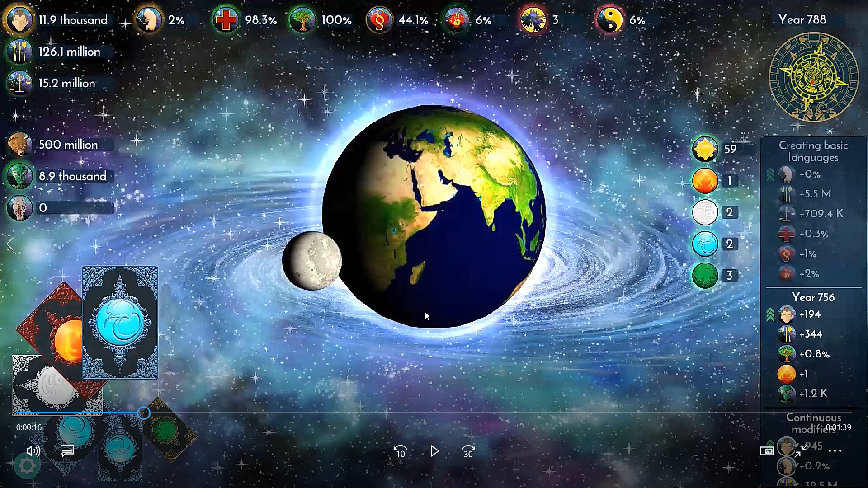The width and height of the screenshot is (868, 488).
Task: Select the raised blue water card
Action: point(120,322)
